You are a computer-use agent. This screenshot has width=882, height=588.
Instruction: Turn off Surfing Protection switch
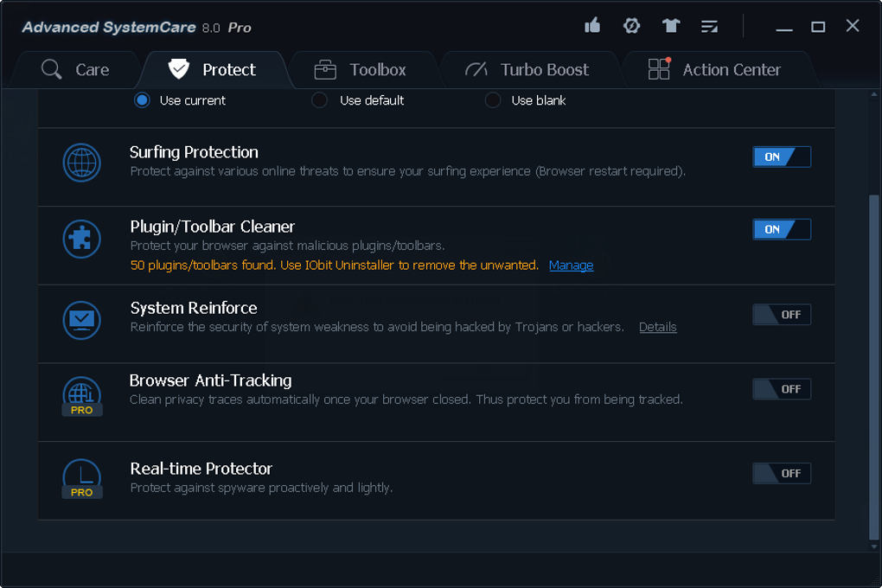tap(781, 157)
